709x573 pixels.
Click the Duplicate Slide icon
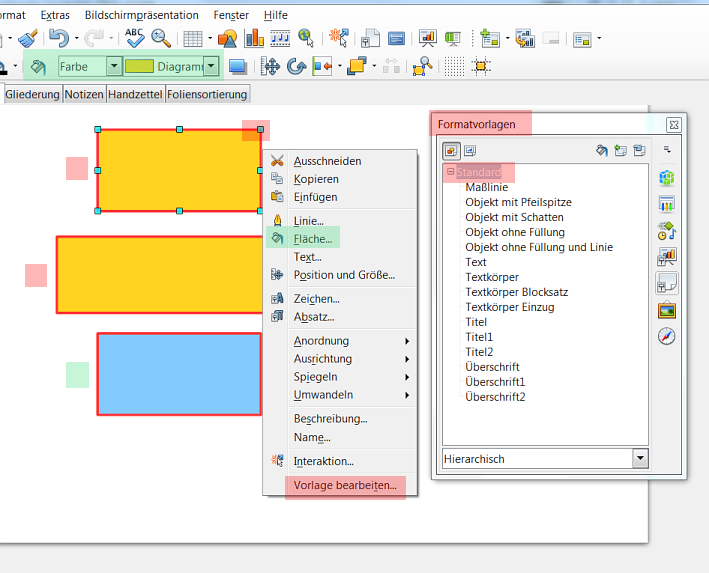tap(525, 38)
